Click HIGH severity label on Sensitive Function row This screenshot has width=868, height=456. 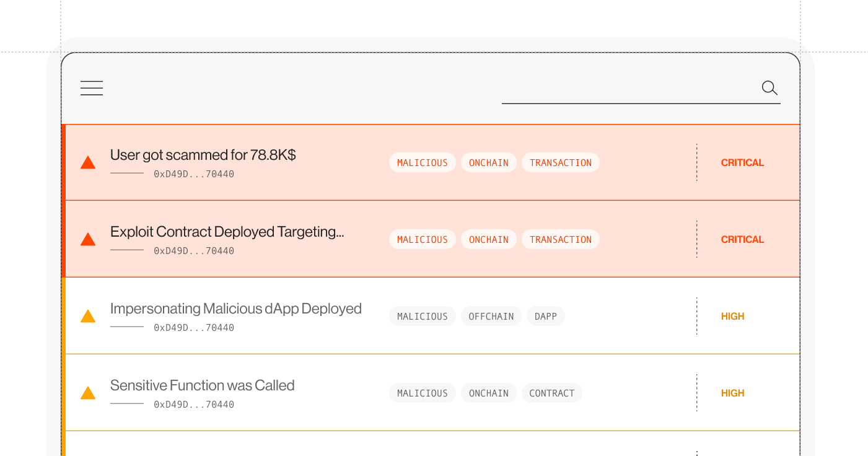tap(732, 393)
